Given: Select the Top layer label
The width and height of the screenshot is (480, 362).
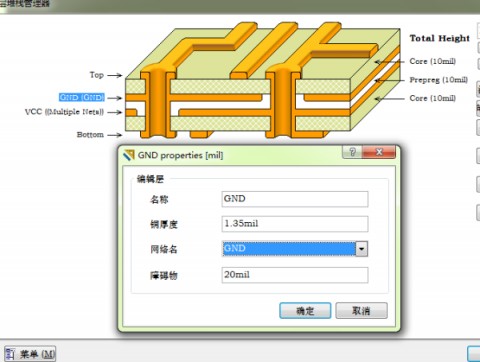Looking at the screenshot, I should coord(96,75).
